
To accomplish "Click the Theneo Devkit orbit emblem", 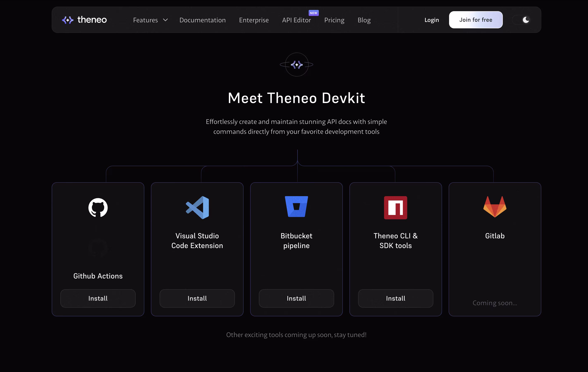I will [x=296, y=65].
